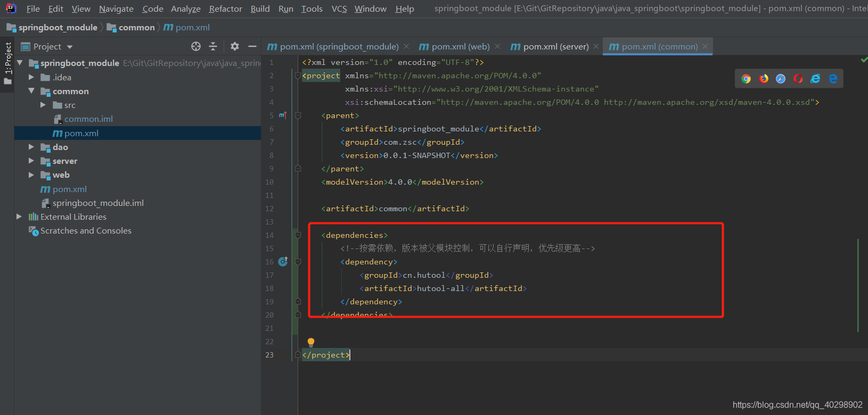Expand the dao module
The image size is (868, 415).
coord(31,147)
